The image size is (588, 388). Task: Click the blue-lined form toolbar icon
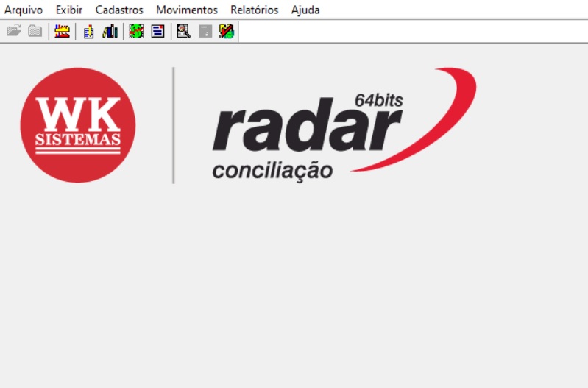coord(158,31)
